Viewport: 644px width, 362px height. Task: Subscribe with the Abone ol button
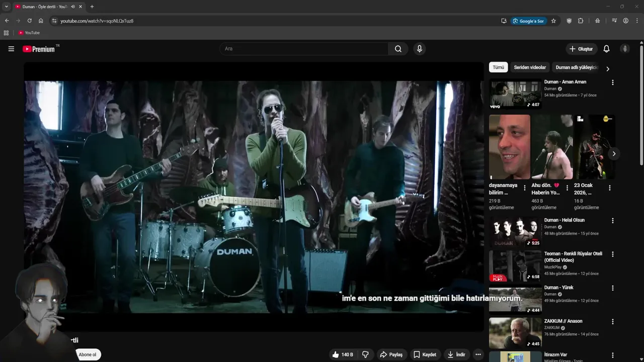click(x=87, y=354)
